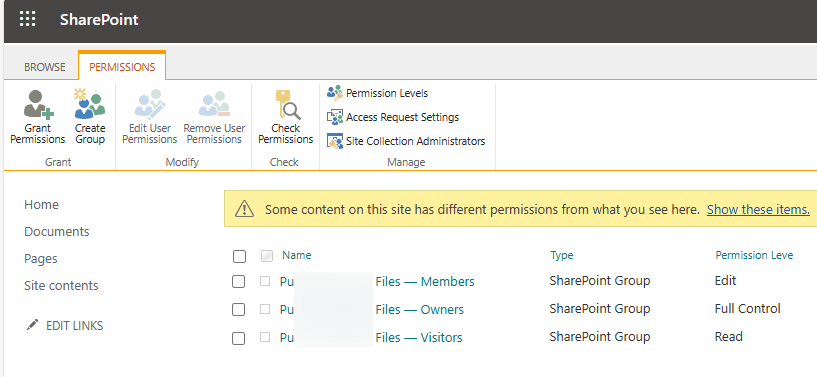Tick the small checkbox beside Files — Members
The height and width of the screenshot is (377, 817).
[x=265, y=281]
